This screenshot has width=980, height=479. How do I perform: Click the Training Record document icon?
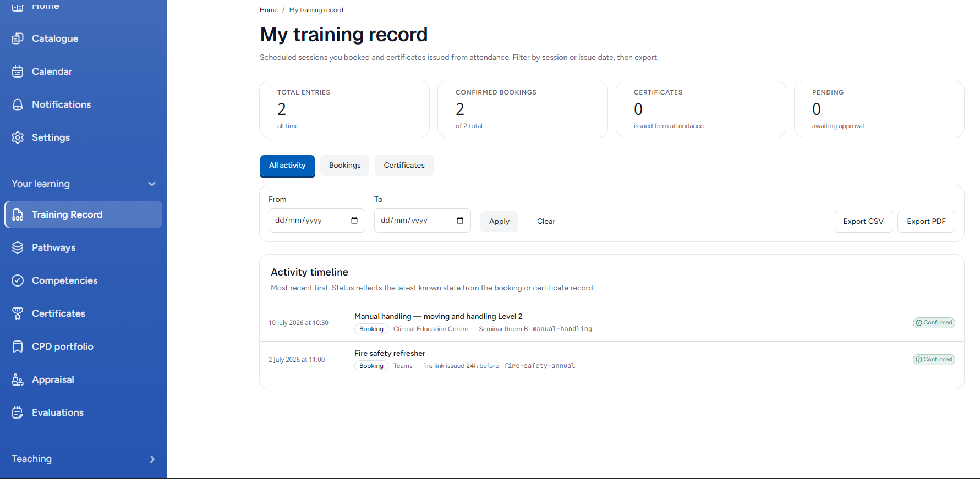[18, 214]
